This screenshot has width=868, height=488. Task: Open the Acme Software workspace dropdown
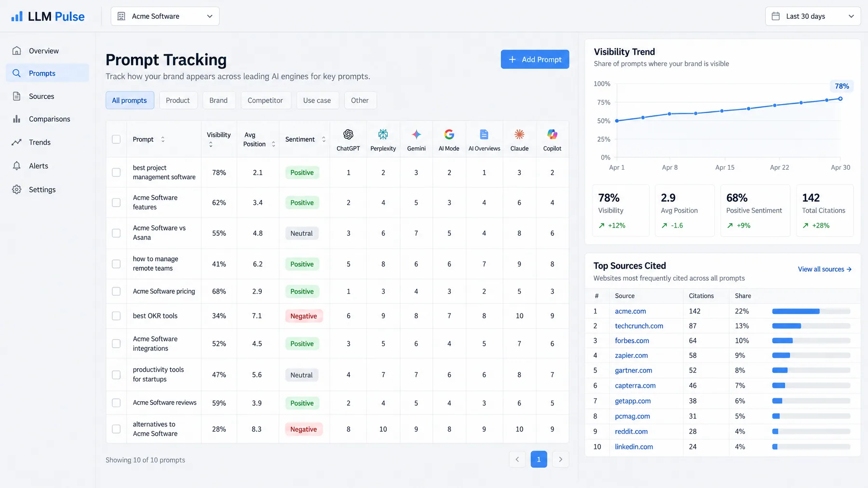pyautogui.click(x=165, y=16)
